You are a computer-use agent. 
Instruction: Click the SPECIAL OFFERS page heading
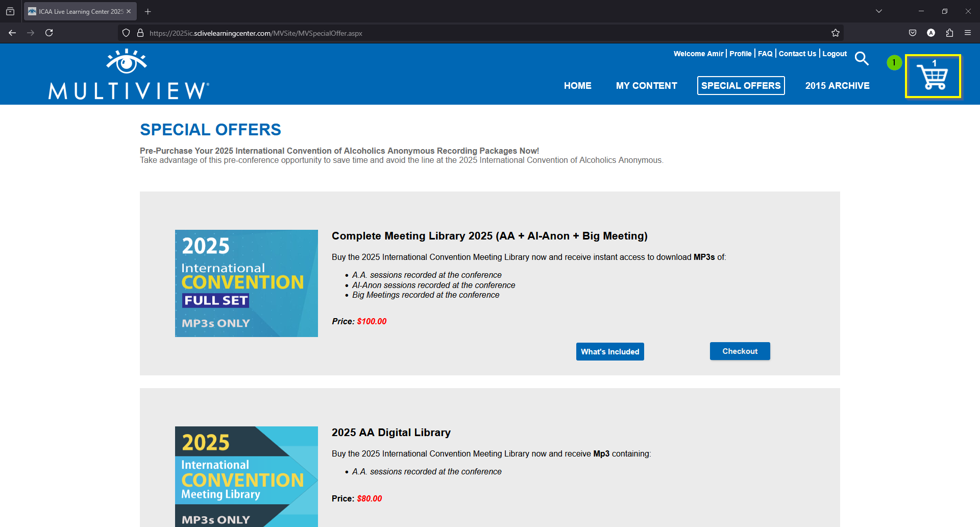point(210,130)
